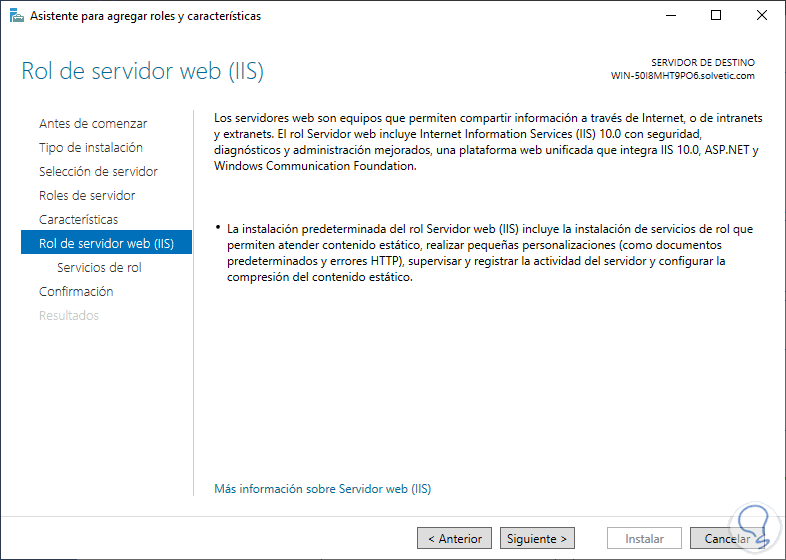786x560 pixels.
Task: Minimize the wizard window
Action: coord(670,16)
